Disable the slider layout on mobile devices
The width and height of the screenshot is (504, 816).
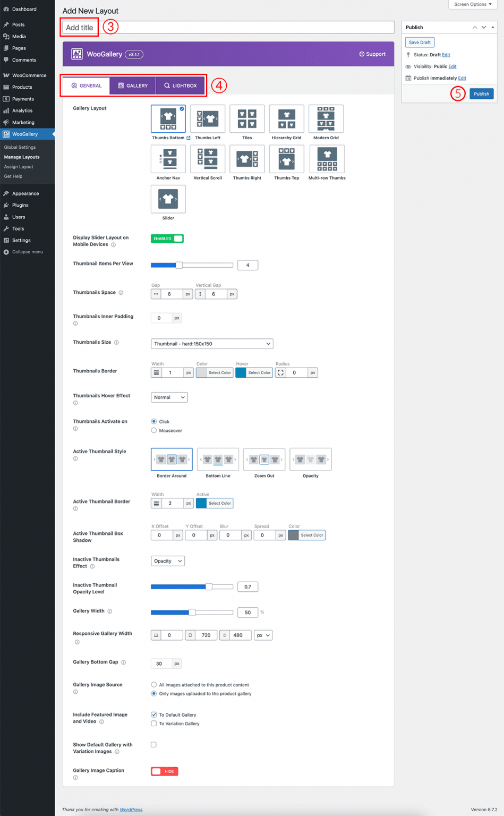[x=167, y=239]
